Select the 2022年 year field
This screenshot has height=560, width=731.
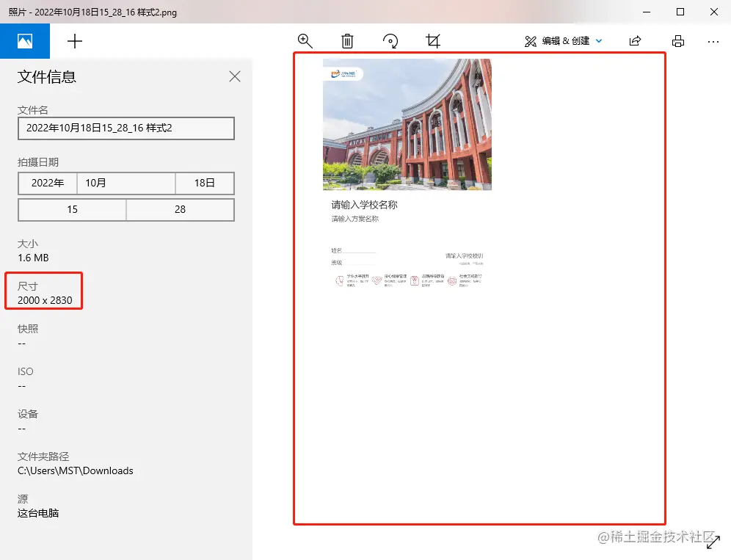(48, 183)
